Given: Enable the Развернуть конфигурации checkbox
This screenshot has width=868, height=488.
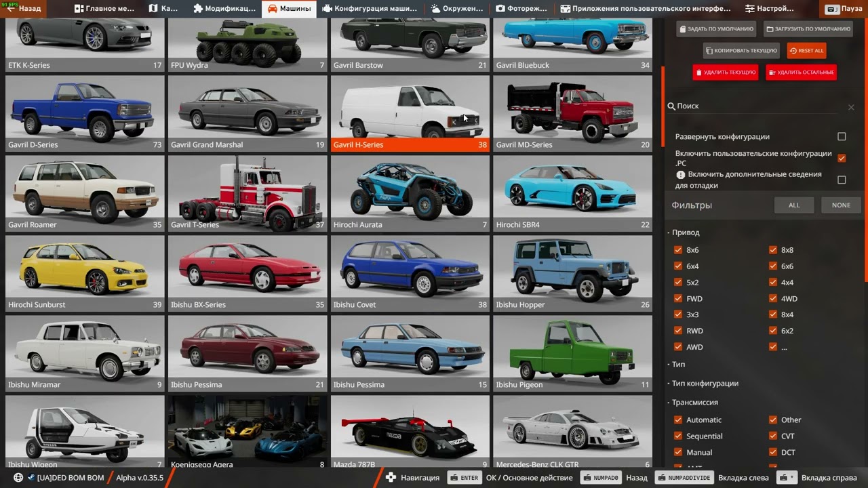Looking at the screenshot, I should 842,136.
